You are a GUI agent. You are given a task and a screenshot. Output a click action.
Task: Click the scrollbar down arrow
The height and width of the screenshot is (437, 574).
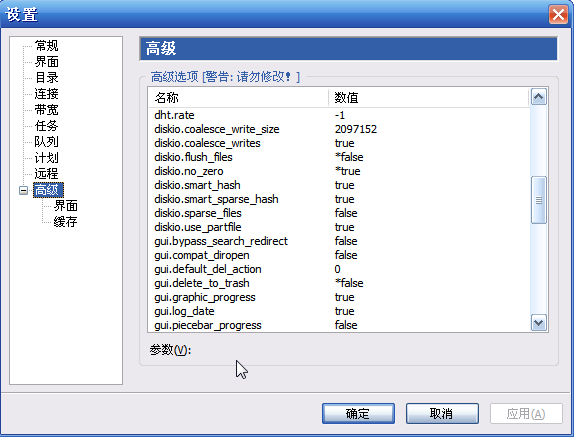coord(538,323)
